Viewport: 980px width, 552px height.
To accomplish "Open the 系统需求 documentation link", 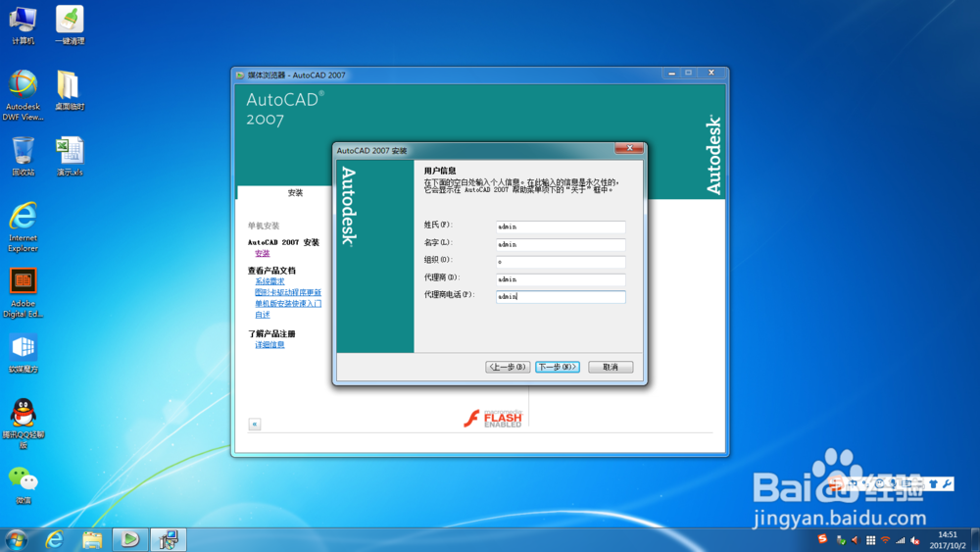I will [x=269, y=281].
